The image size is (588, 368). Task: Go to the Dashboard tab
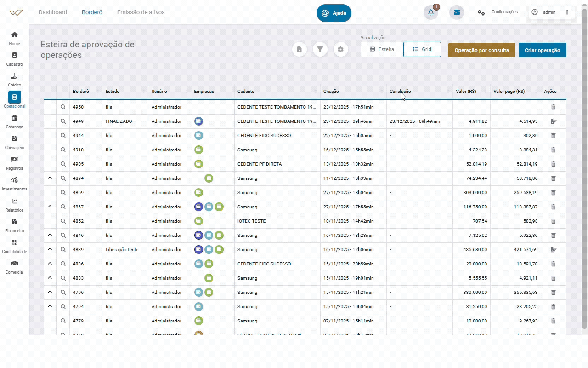tap(53, 12)
